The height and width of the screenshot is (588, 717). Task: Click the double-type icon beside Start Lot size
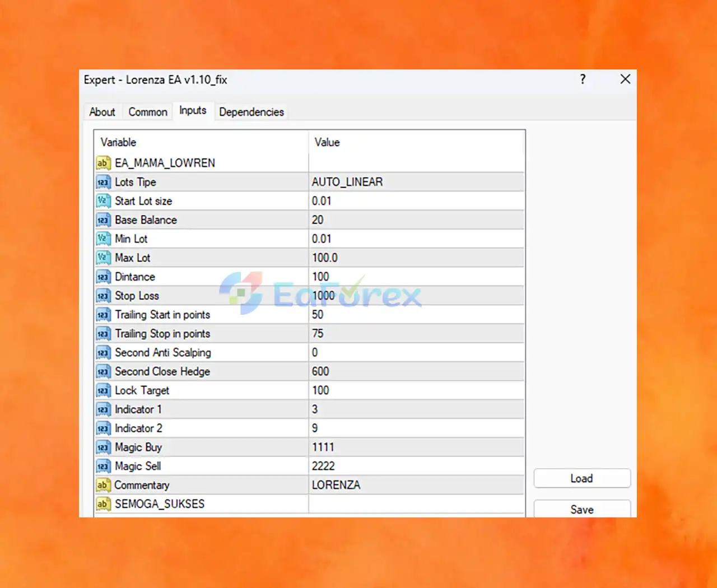coord(103,201)
